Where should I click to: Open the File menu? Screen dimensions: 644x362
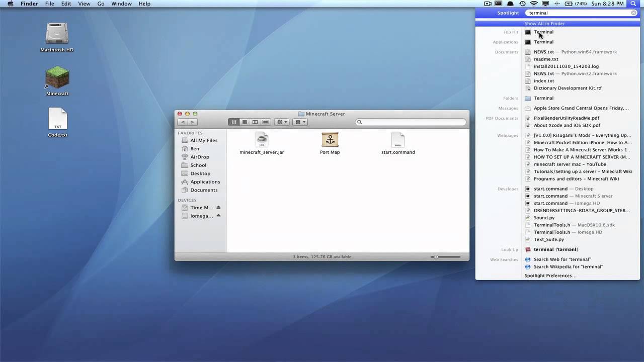click(49, 4)
